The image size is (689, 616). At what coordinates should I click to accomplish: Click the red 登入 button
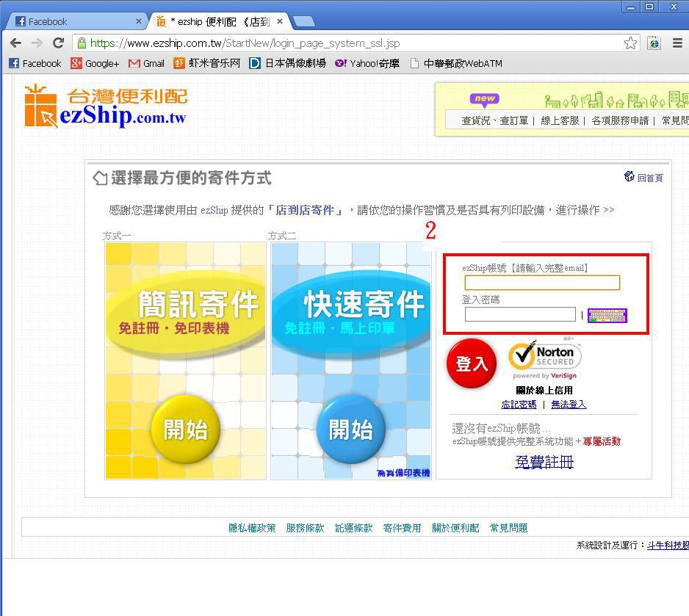[472, 363]
